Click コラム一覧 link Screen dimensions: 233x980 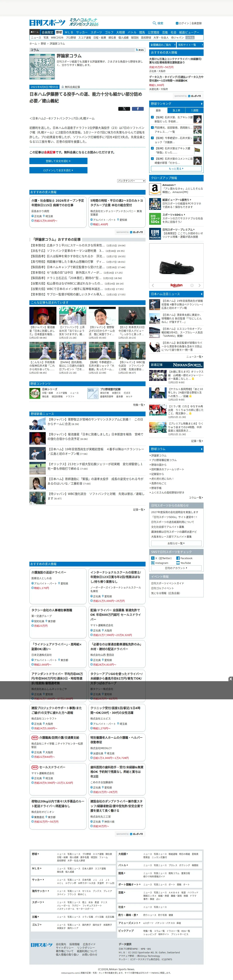tap(196, 498)
